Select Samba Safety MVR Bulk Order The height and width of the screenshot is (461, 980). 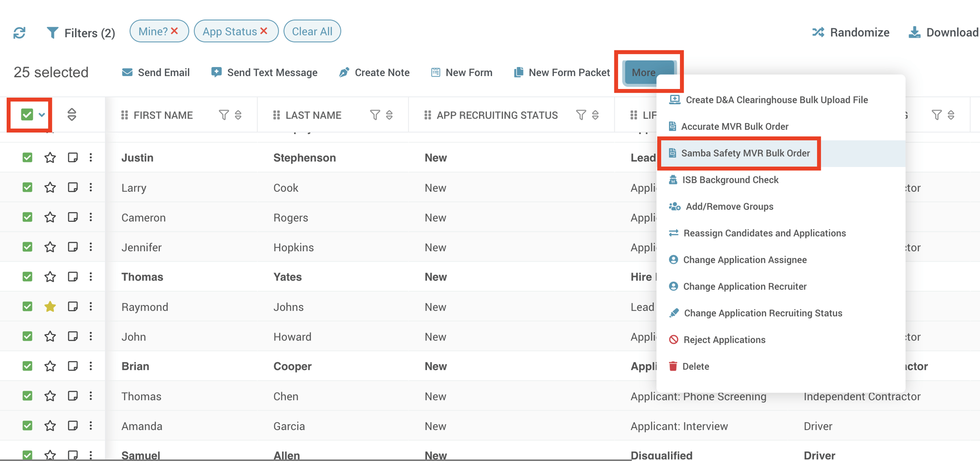click(x=746, y=153)
